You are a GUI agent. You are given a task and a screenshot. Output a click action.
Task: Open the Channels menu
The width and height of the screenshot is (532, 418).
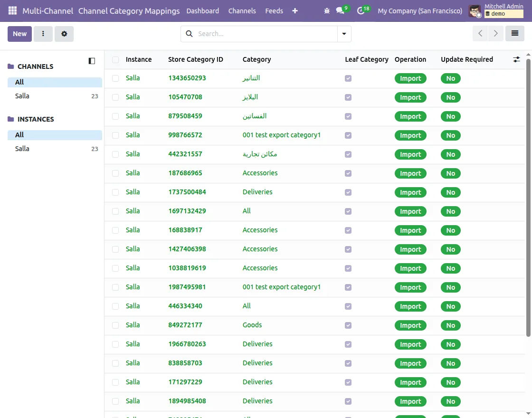coord(242,10)
